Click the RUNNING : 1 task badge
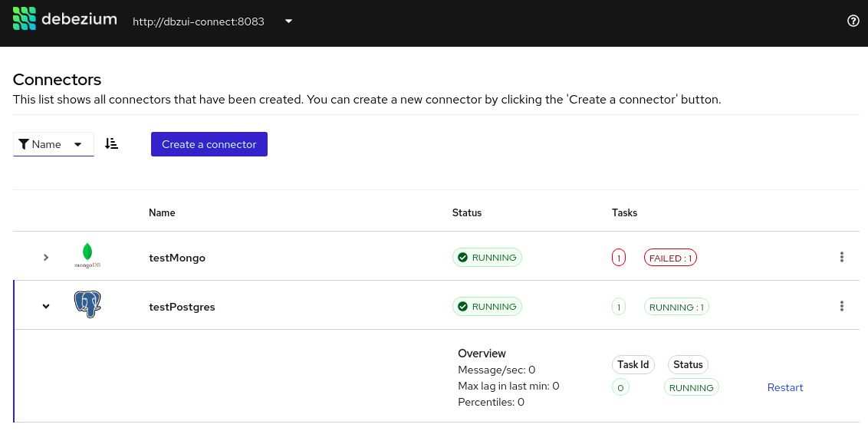This screenshot has width=868, height=431. click(x=676, y=308)
